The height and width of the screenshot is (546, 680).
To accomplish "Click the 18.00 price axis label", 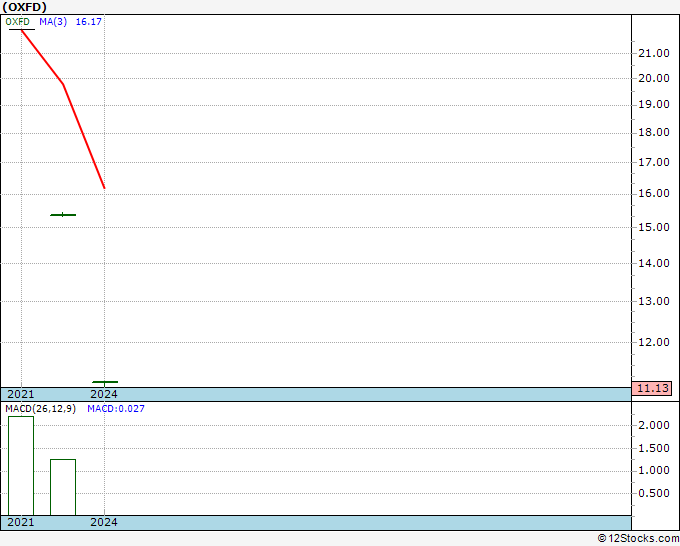I will (x=654, y=133).
